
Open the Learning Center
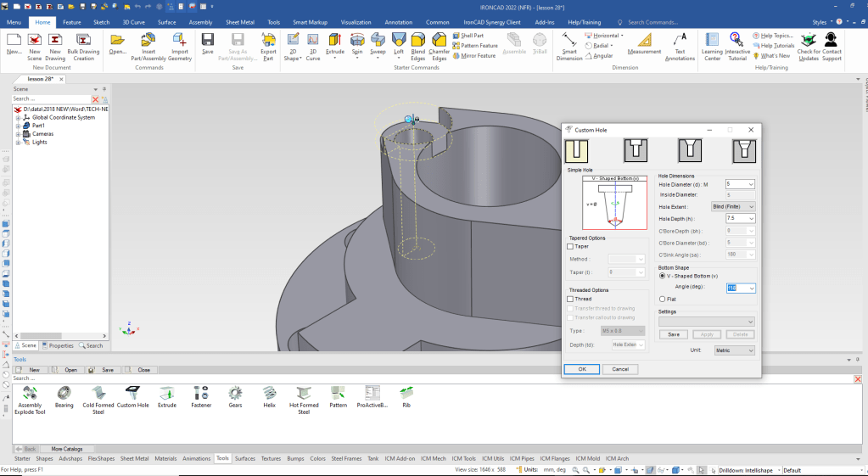coord(712,41)
